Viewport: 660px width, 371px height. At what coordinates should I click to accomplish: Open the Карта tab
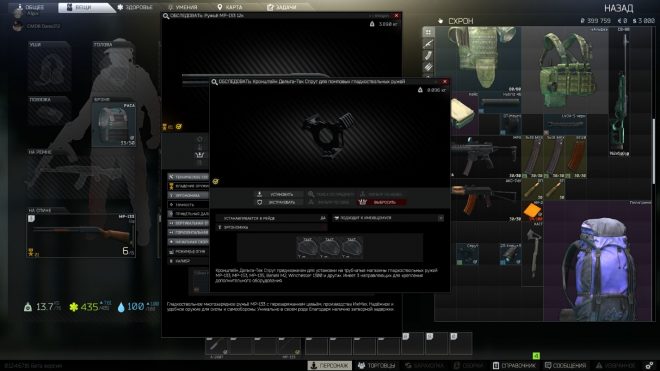coord(229,7)
